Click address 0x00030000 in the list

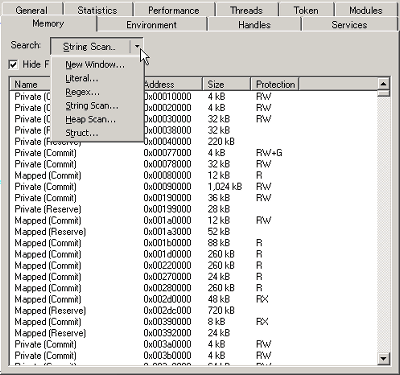(x=168, y=119)
